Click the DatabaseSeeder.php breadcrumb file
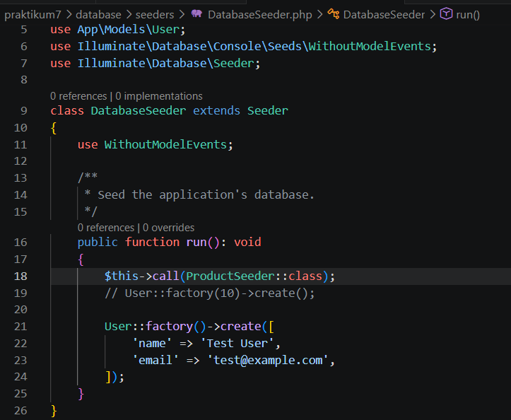The image size is (511, 420). pos(259,15)
